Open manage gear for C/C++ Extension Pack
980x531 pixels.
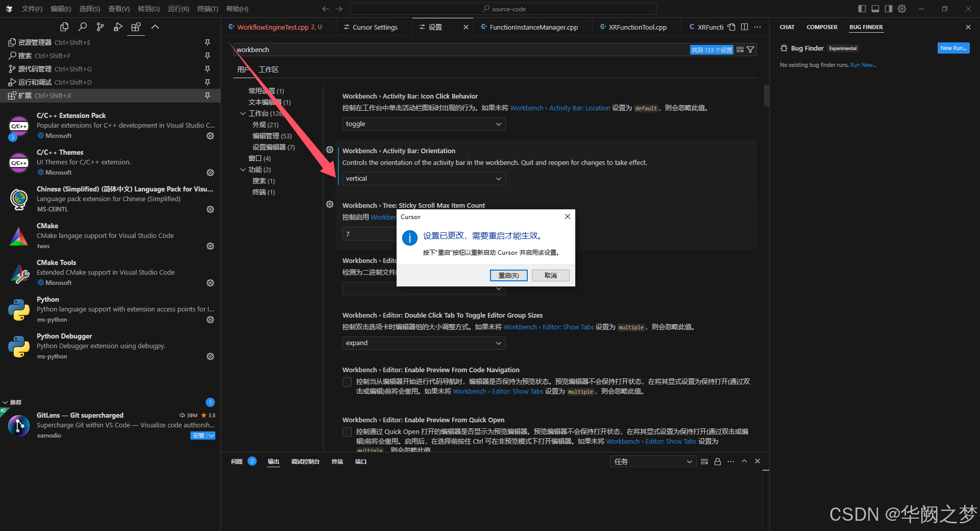tap(210, 136)
